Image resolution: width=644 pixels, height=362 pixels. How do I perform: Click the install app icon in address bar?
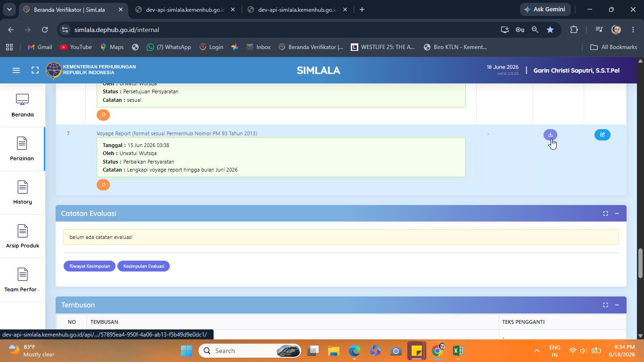(x=504, y=30)
